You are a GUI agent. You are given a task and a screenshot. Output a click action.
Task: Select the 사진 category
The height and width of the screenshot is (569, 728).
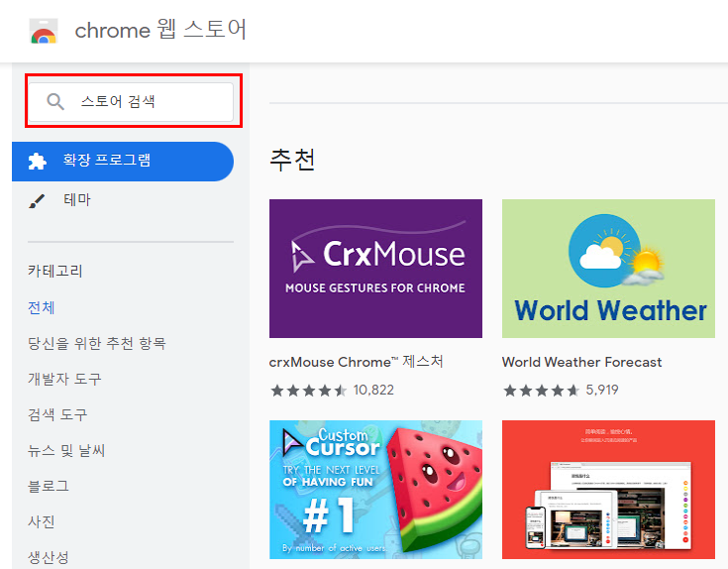pyautogui.click(x=42, y=521)
